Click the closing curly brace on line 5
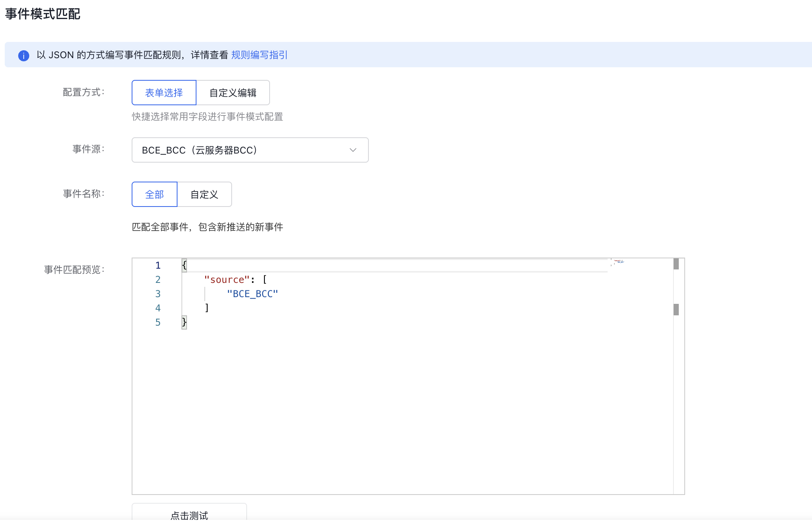812x527 pixels. tap(184, 322)
